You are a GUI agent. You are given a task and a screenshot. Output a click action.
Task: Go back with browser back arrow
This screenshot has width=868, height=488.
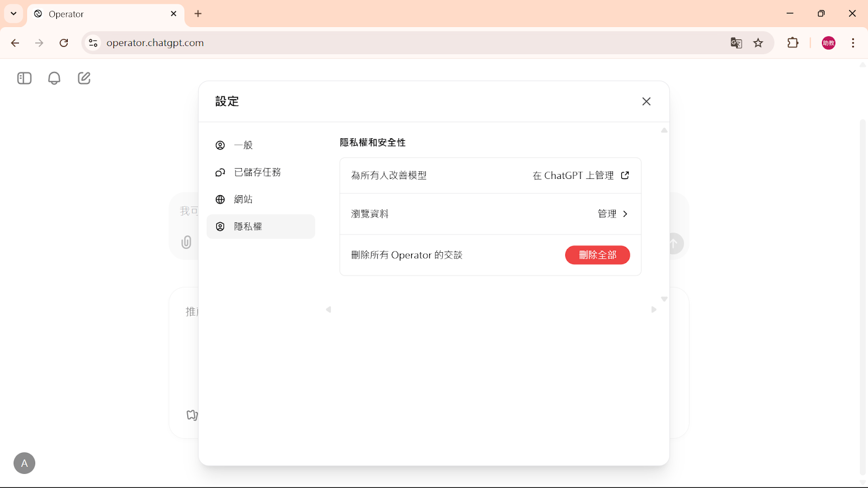pos(15,43)
